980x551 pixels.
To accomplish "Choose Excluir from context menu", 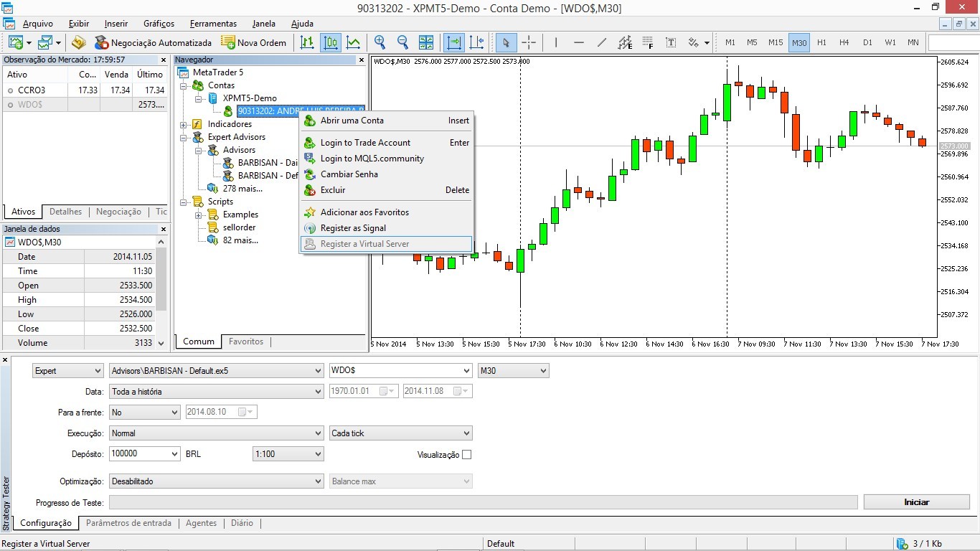I will (x=387, y=190).
